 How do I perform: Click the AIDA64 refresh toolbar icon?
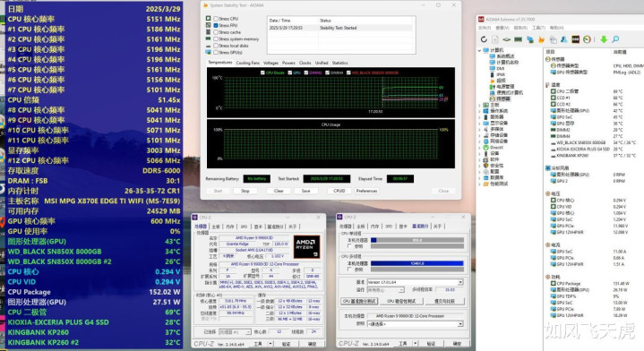click(x=484, y=39)
